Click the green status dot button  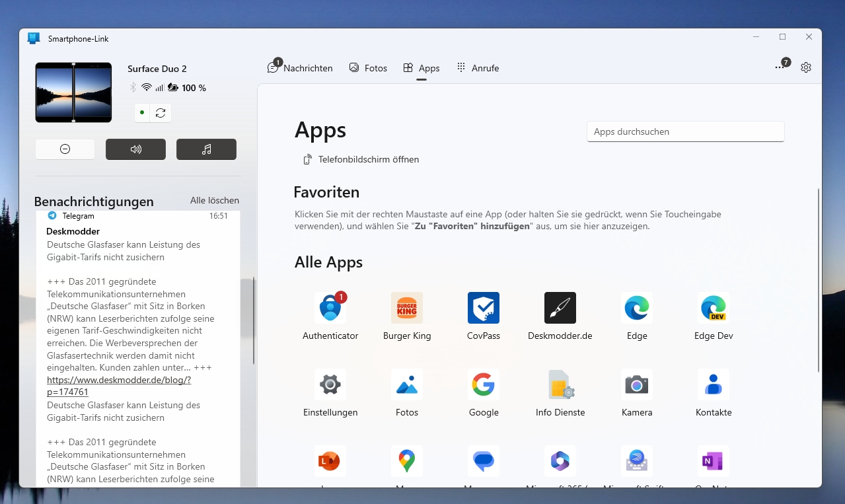tap(142, 113)
